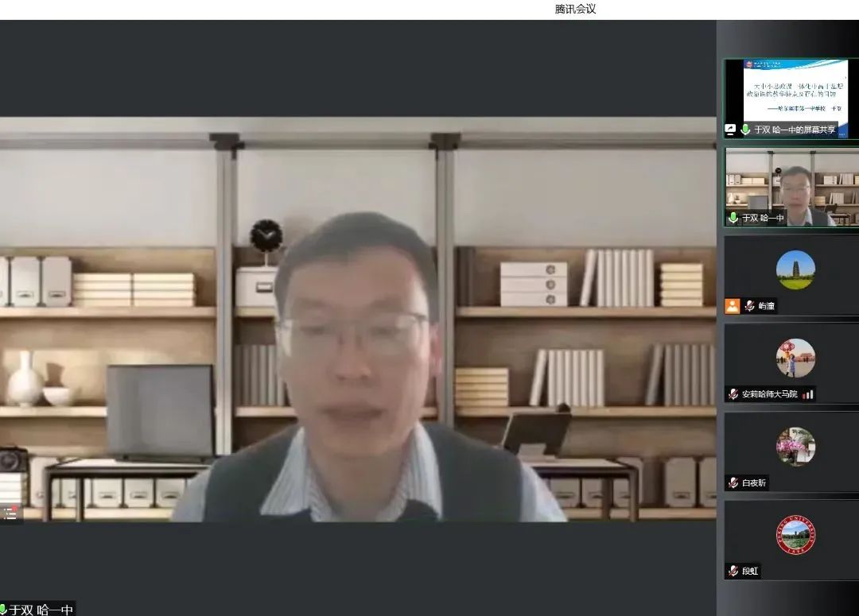Screen dimensions: 859x616
Task: Click the orange host icon beside 屿潼
Action: pyautogui.click(x=733, y=306)
